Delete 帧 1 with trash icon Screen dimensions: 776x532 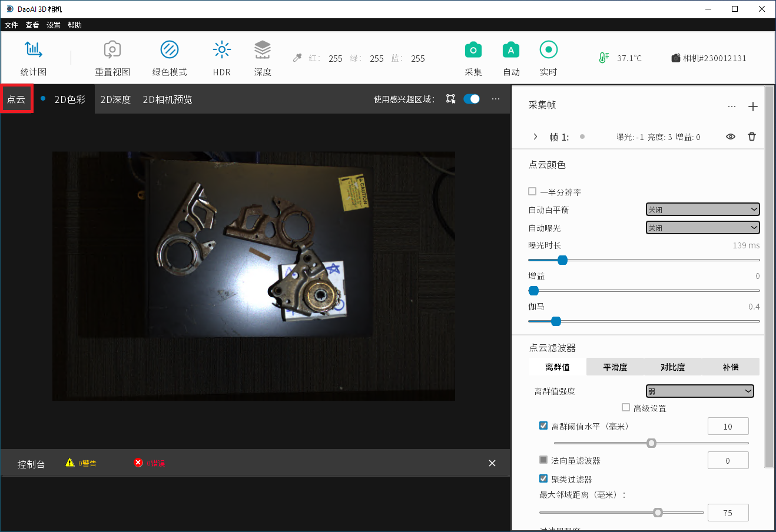[x=752, y=137]
